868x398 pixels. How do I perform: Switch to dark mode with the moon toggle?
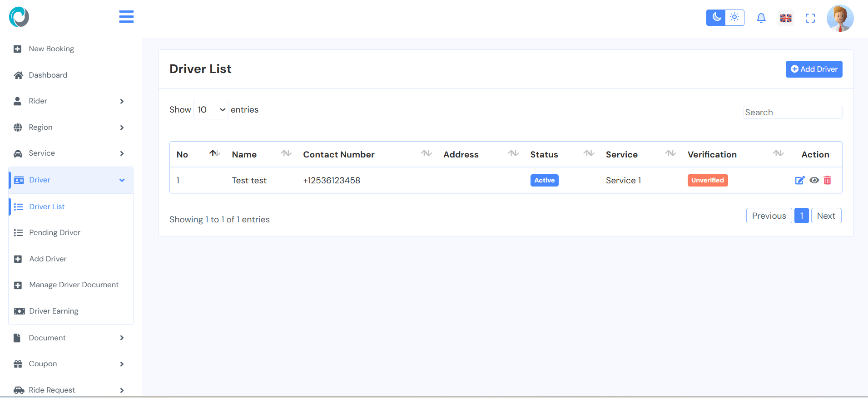[x=716, y=18]
